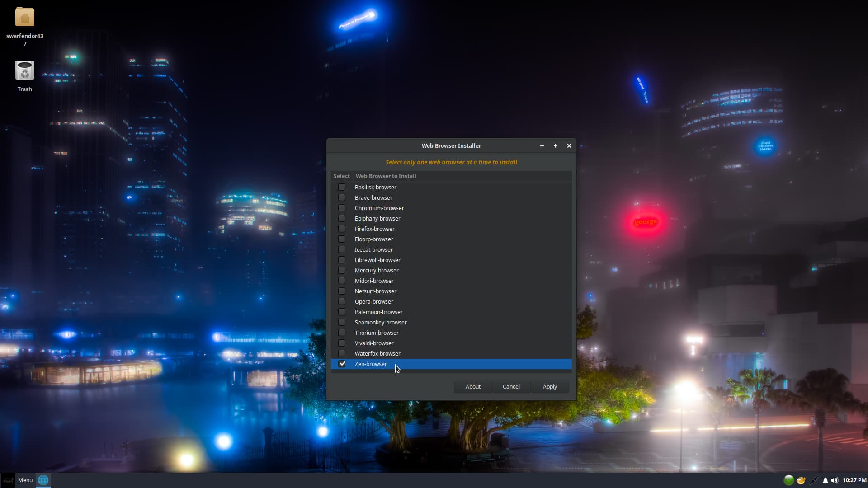Click the Select column header
868x488 pixels.
point(342,176)
